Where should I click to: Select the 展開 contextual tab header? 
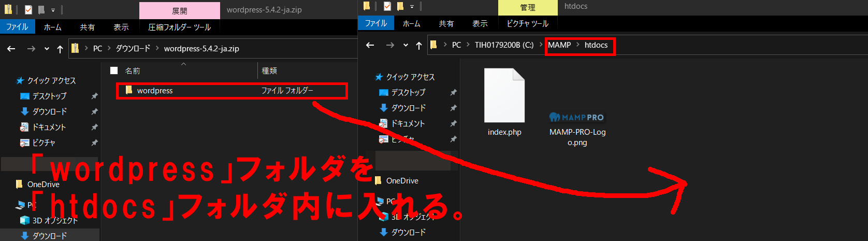(x=180, y=11)
